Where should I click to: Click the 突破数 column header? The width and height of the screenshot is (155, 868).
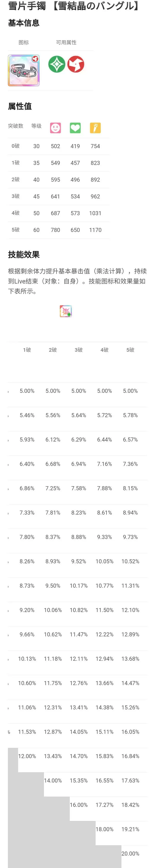coord(15,126)
